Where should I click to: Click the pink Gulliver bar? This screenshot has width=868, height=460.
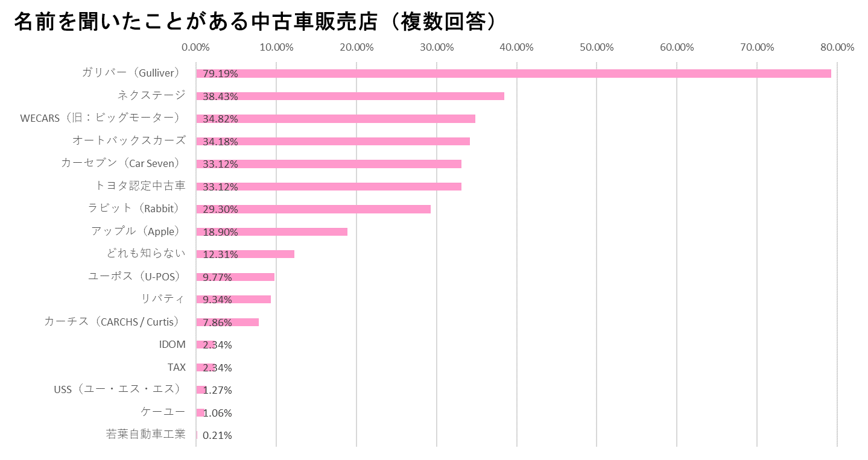tap(513, 74)
